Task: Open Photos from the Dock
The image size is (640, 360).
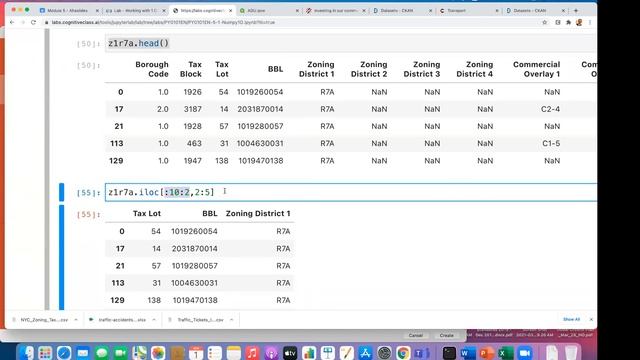Action: coord(158,353)
